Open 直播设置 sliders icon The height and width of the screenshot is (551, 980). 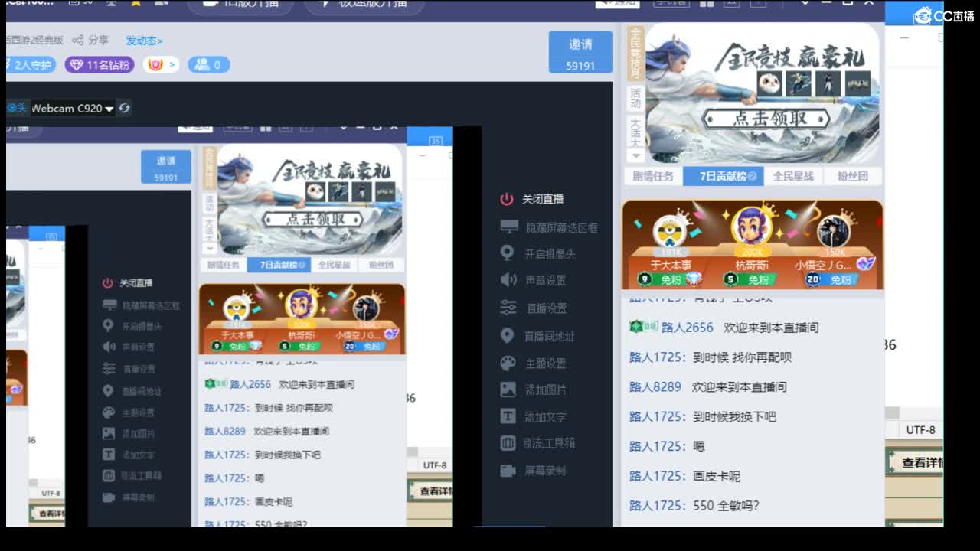(508, 308)
